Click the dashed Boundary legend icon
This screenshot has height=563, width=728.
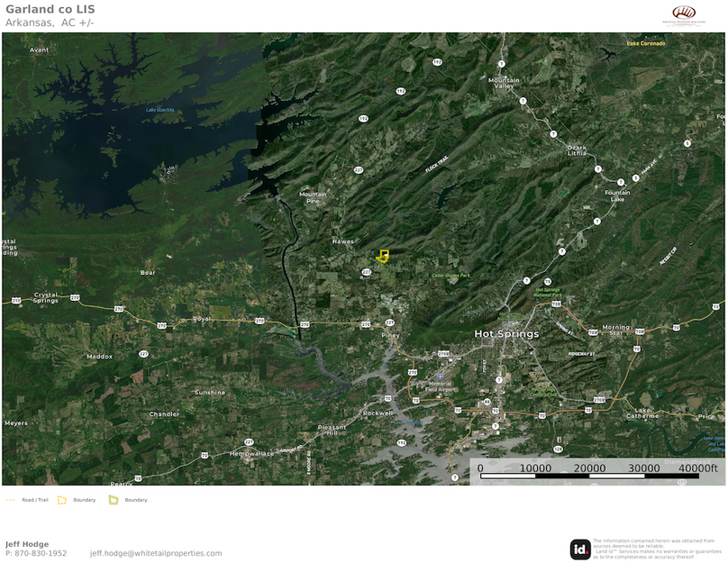(x=62, y=499)
